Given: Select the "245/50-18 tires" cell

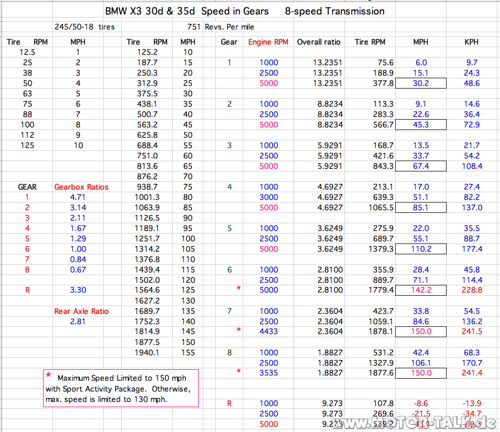Looking at the screenshot, I should 85,27.
